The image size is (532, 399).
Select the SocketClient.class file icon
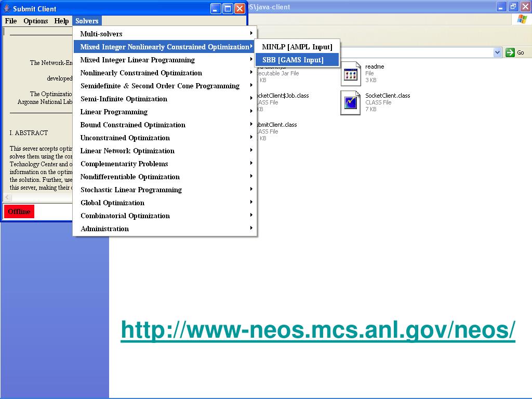pyautogui.click(x=351, y=103)
